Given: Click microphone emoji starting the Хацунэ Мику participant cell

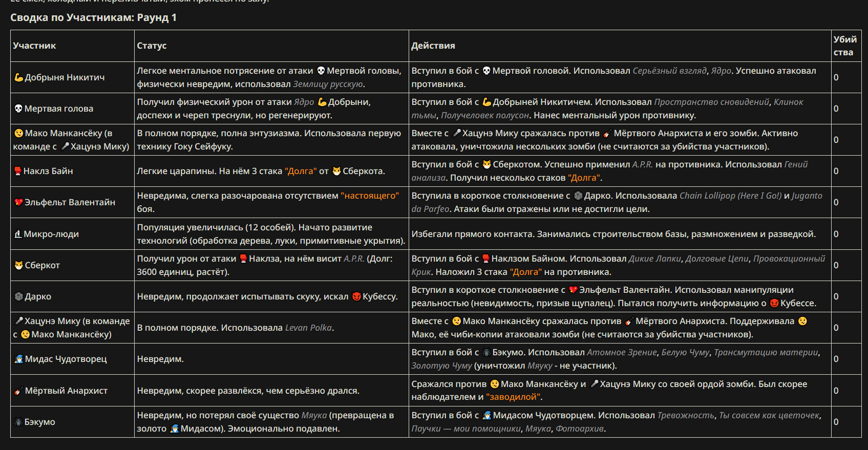Looking at the screenshot, I should 19,321.
